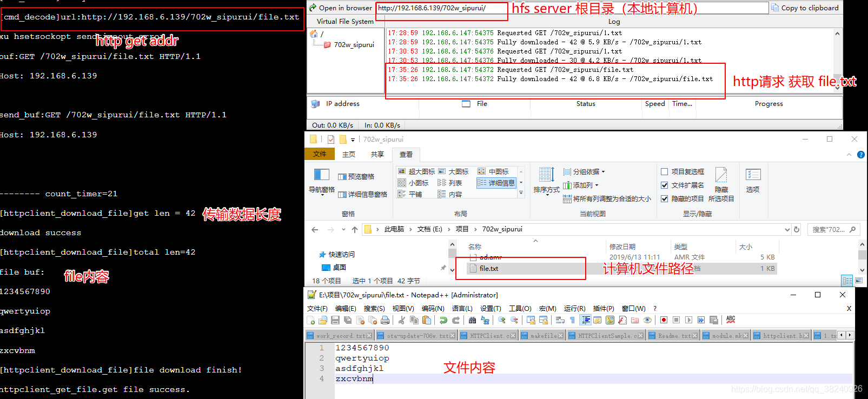Open the 插件(P) menu in Notepad++
Viewport: 868px width, 399px height.
click(604, 308)
